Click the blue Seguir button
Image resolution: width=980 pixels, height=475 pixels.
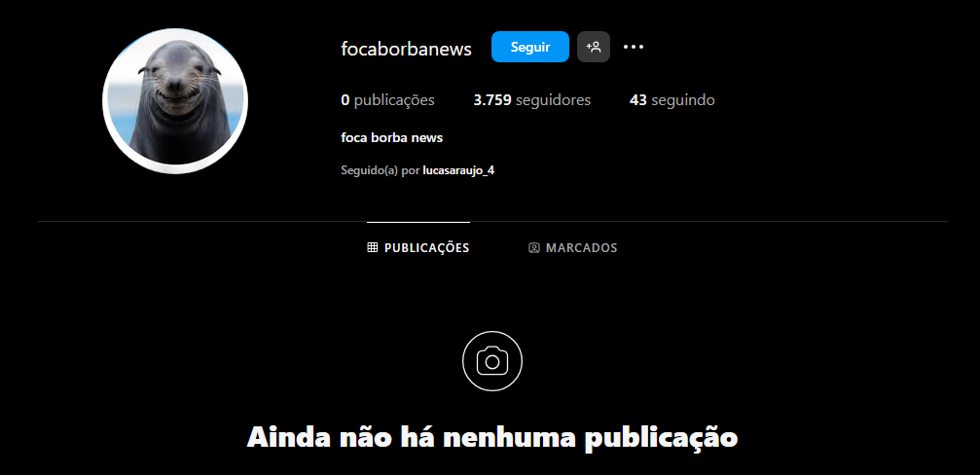pos(530,47)
